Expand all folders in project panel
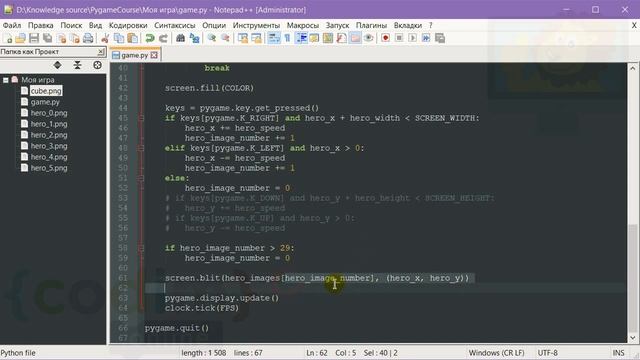640x360 pixels. (x=58, y=65)
